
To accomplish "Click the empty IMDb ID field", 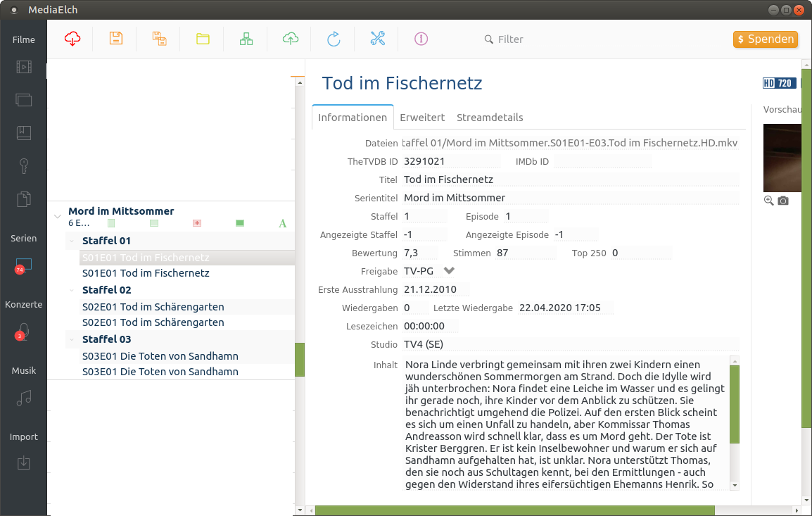I will pos(602,162).
